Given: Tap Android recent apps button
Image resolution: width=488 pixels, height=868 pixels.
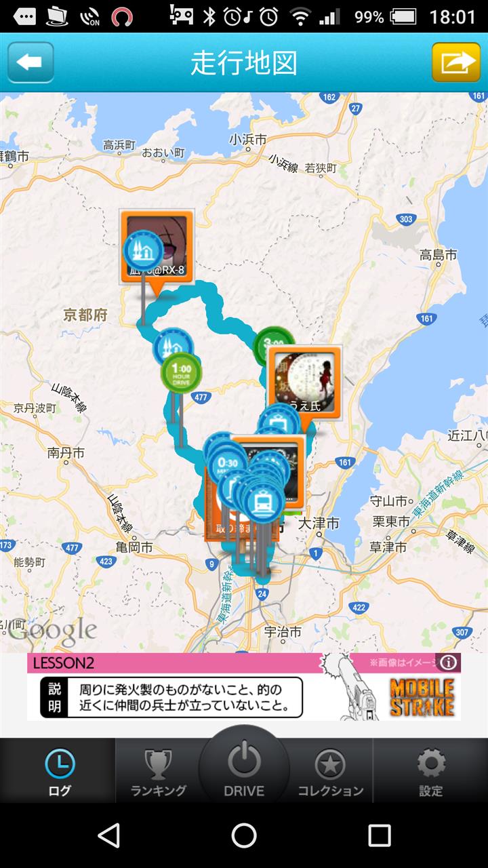Looking at the screenshot, I should (x=379, y=835).
